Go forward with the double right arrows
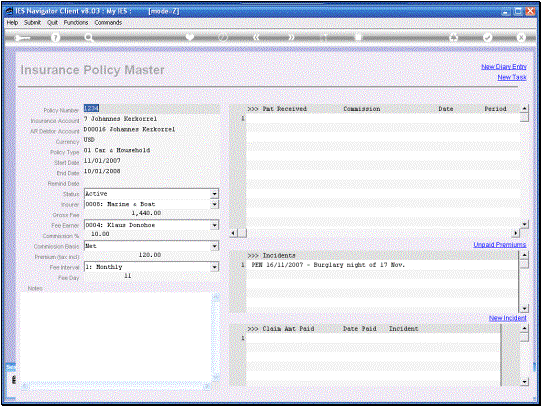Viewport: 541px width, 406px height. pos(292,37)
